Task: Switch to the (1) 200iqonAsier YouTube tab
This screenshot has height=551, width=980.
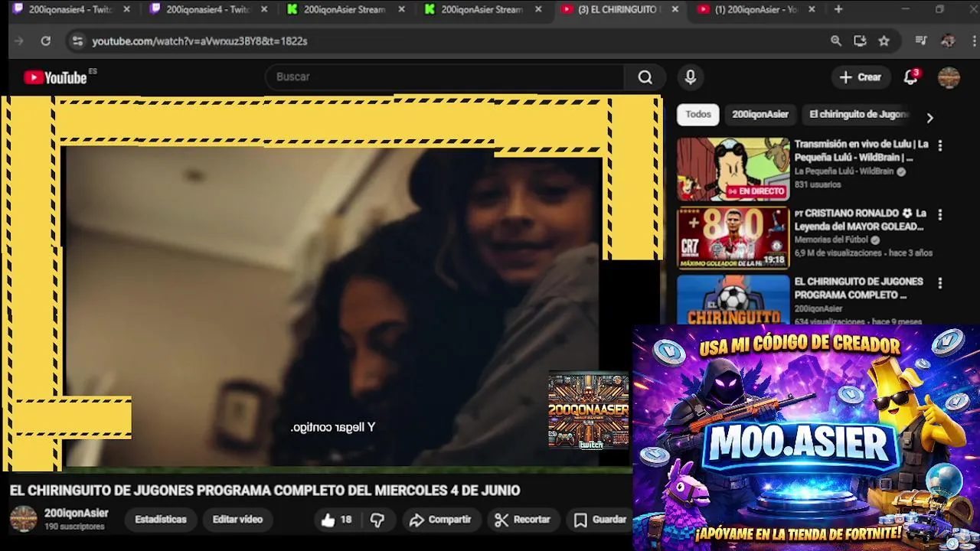Action: point(756,9)
